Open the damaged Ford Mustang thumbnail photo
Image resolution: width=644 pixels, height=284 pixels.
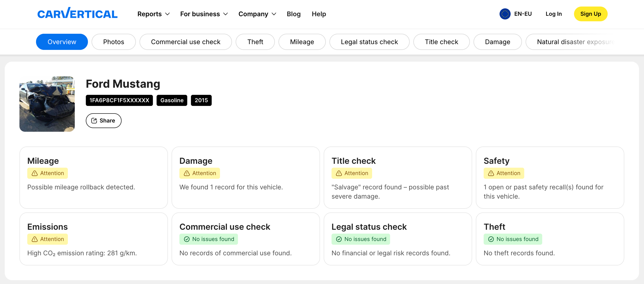tap(47, 104)
